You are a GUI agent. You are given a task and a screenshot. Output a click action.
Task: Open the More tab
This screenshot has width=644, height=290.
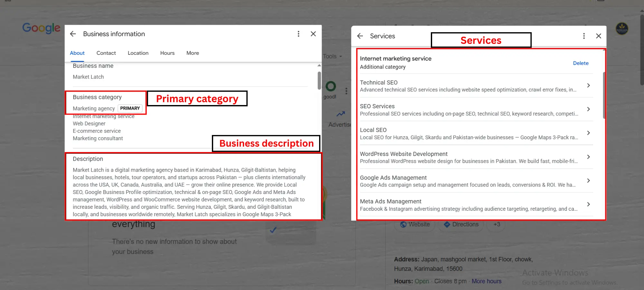pyautogui.click(x=193, y=53)
